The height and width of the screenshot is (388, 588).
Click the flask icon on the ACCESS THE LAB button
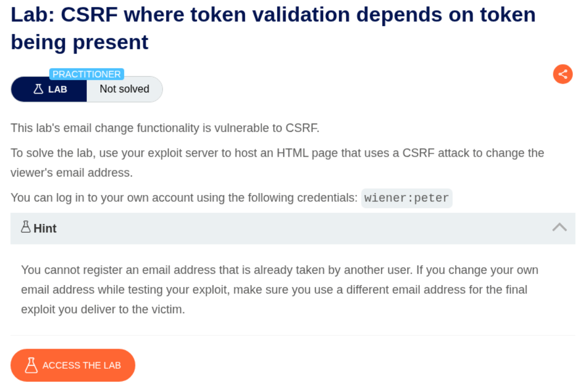click(32, 365)
